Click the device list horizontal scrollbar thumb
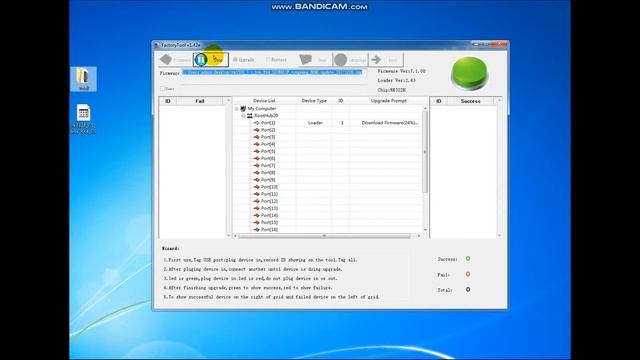This screenshot has height=360, width=640. [324, 236]
